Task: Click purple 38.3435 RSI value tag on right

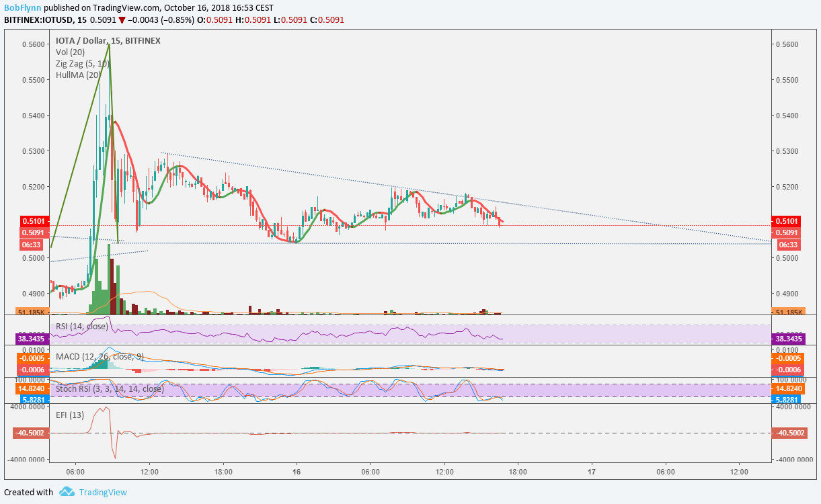Action: [787, 340]
